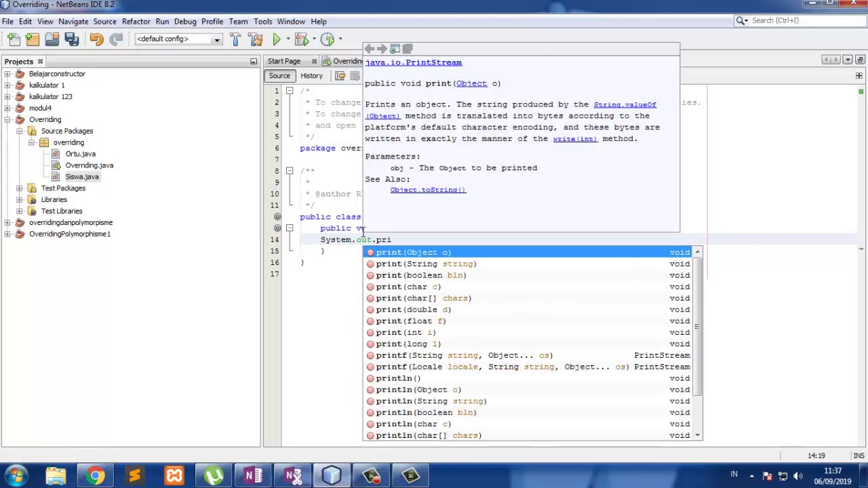868x488 pixels.
Task: Switch to the Start Page tab
Action: click(283, 62)
